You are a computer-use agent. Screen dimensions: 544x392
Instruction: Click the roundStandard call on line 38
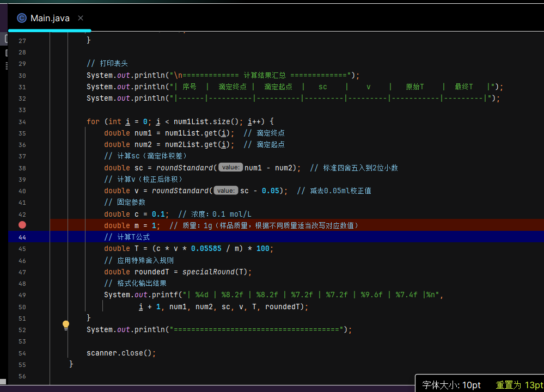click(186, 168)
